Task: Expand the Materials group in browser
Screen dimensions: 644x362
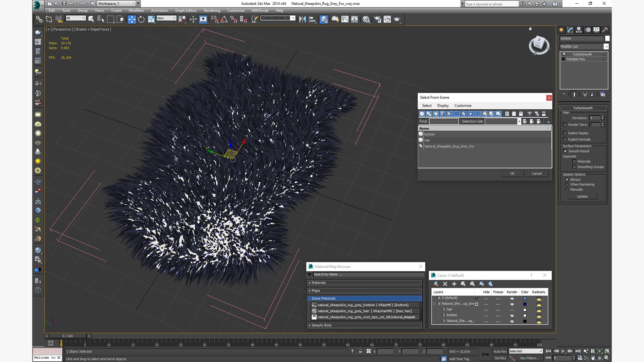Action: coord(318,283)
